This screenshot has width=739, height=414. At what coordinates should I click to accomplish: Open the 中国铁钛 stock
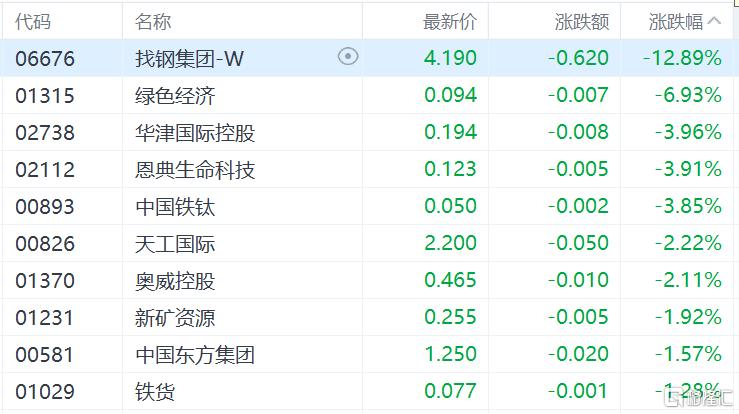click(x=175, y=207)
